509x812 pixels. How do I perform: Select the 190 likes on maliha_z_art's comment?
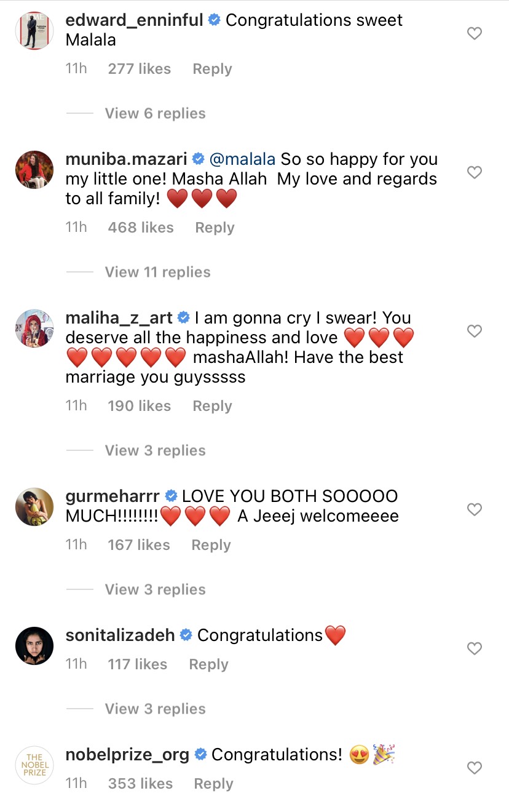click(139, 405)
